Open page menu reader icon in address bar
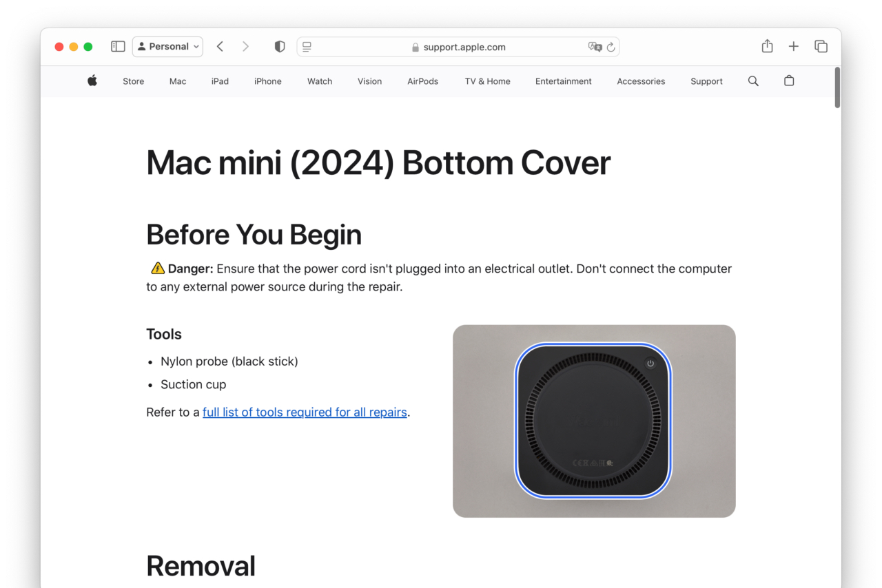 [307, 47]
